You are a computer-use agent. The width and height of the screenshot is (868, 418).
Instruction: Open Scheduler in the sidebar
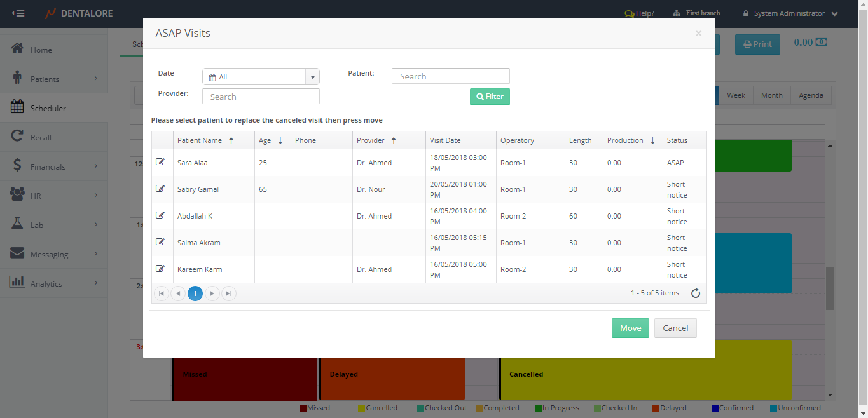click(48, 109)
